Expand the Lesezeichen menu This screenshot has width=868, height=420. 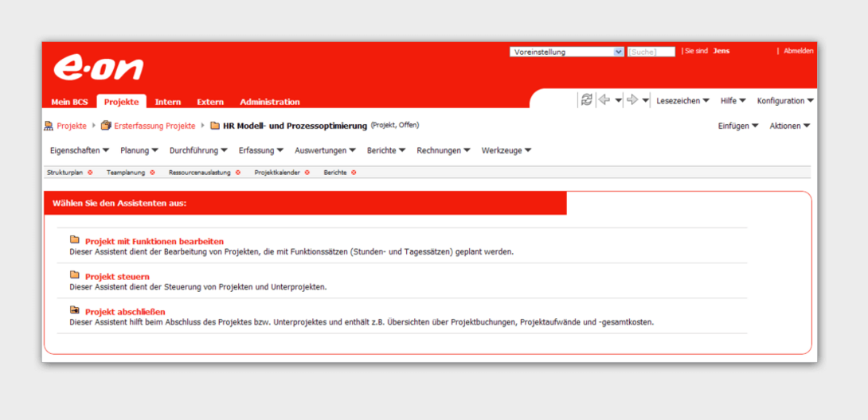coord(682,101)
